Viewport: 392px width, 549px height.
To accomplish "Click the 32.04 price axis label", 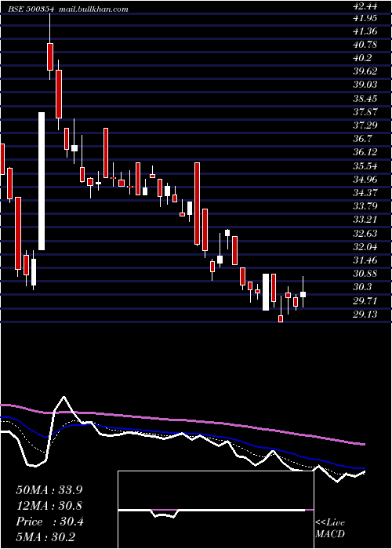I will (x=365, y=247).
